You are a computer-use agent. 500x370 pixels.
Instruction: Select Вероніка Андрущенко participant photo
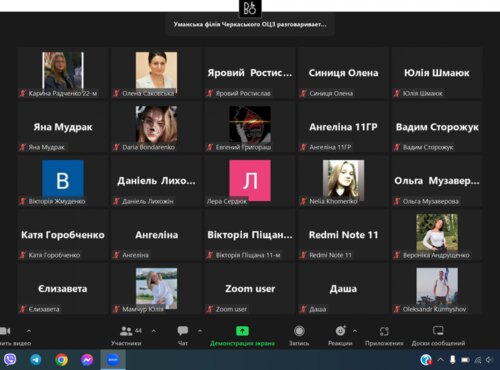pos(437,233)
